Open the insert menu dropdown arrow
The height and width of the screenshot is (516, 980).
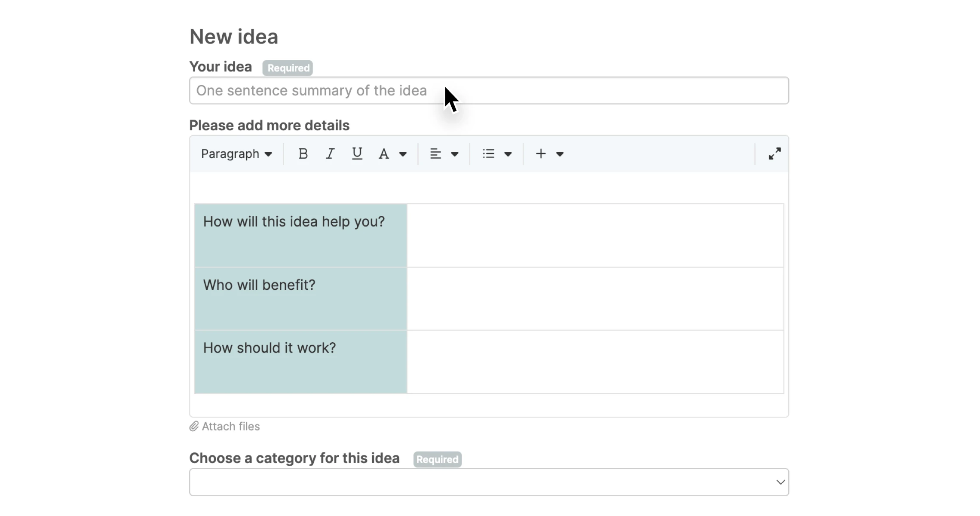pyautogui.click(x=560, y=154)
